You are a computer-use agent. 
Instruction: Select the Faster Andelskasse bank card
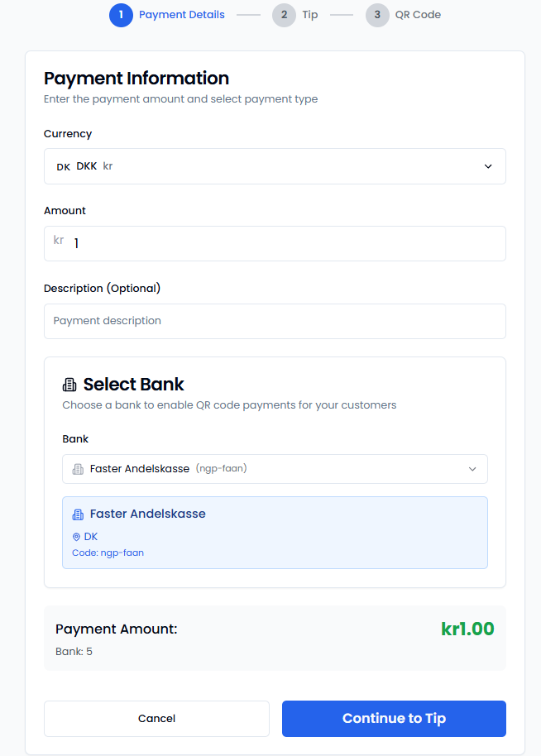275,530
